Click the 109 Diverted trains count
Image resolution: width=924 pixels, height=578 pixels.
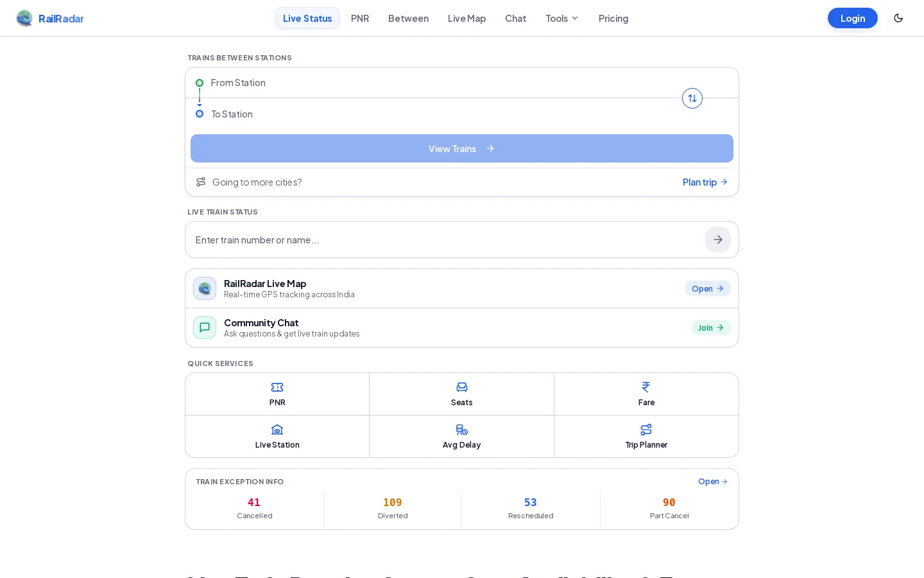393,508
